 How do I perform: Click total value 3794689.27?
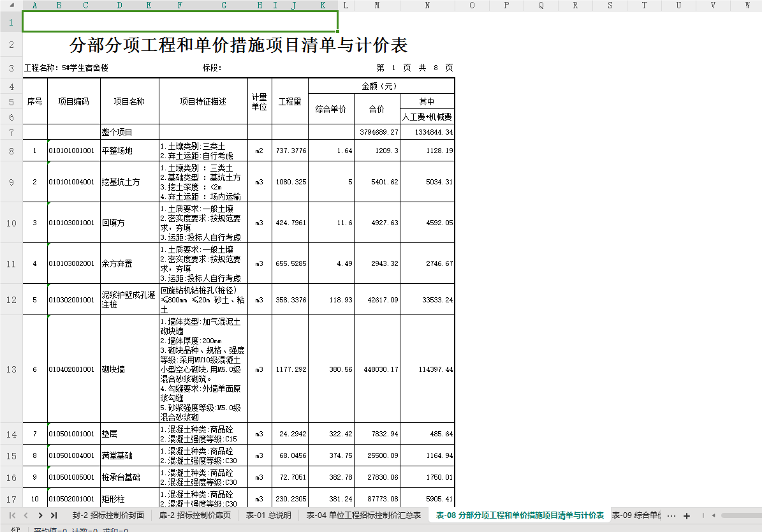(377, 132)
